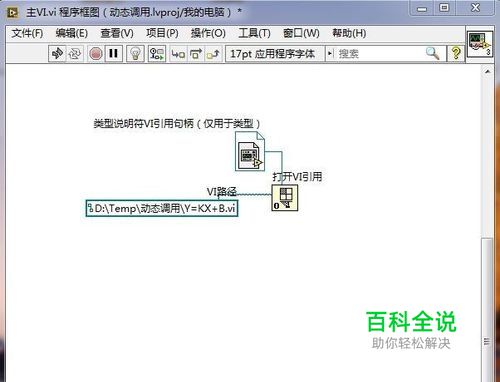Click the VI path constant D:\Temp
Screen dimensions: 500x382
[162, 208]
